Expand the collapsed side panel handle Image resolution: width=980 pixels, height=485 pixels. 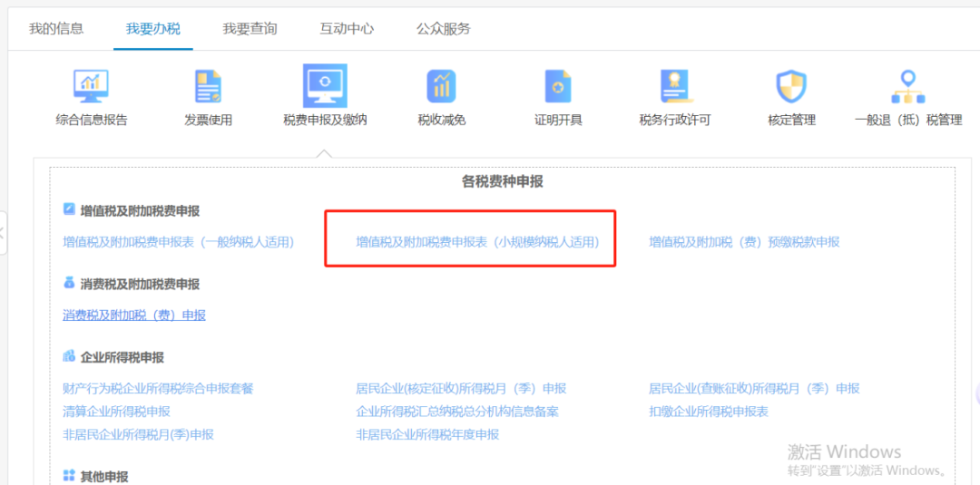point(3,233)
